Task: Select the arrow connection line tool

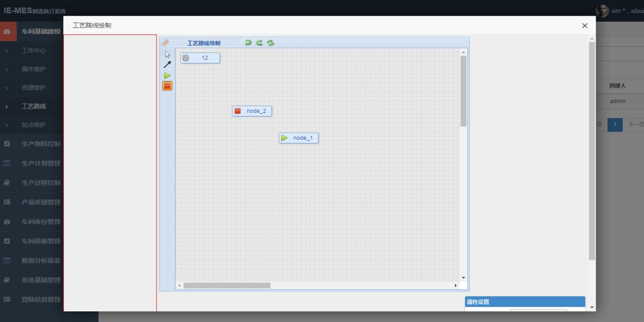Action: point(167,65)
